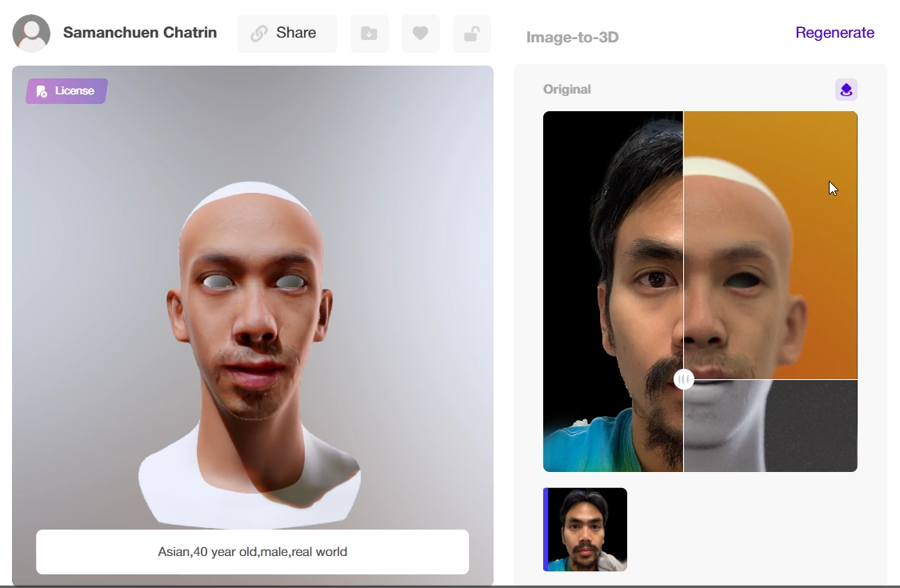Click the Regenerate link

pyautogui.click(x=834, y=33)
